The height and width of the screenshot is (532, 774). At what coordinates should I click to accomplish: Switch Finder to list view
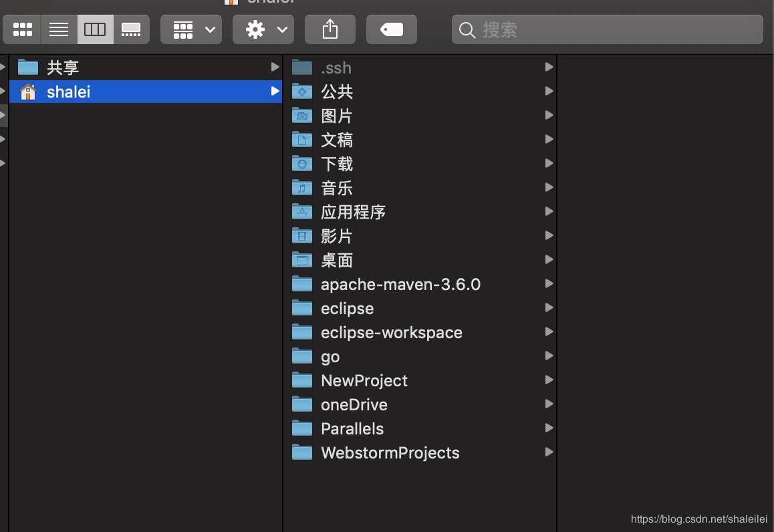coord(59,29)
